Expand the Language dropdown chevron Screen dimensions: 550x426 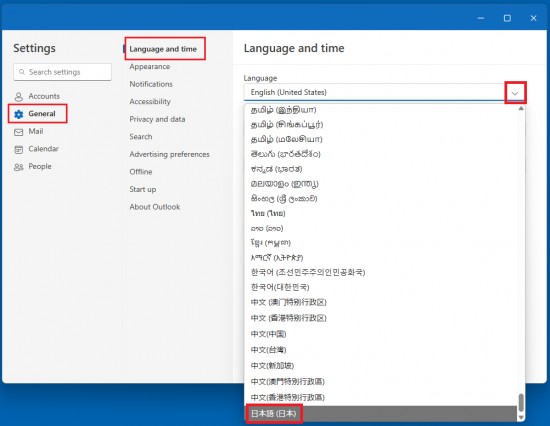(x=515, y=93)
